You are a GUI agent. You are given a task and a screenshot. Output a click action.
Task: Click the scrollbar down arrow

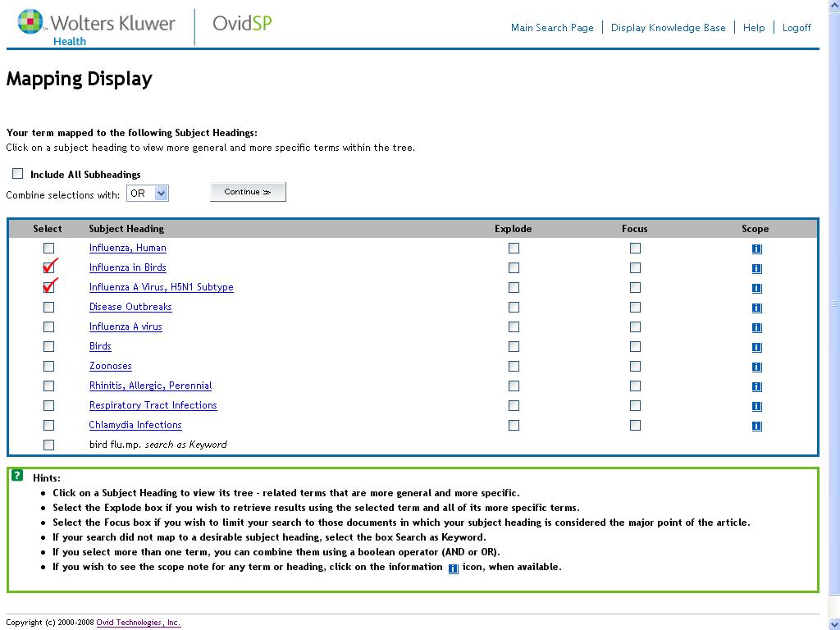coord(834,623)
